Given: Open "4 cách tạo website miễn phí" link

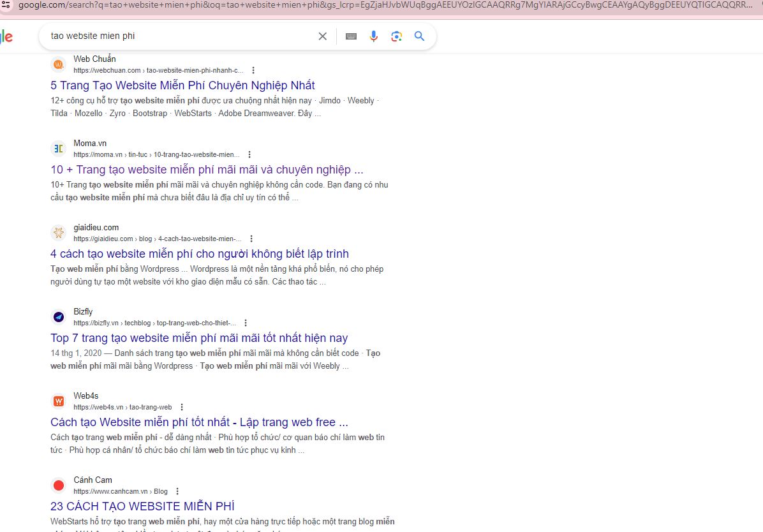Looking at the screenshot, I should tap(200, 254).
